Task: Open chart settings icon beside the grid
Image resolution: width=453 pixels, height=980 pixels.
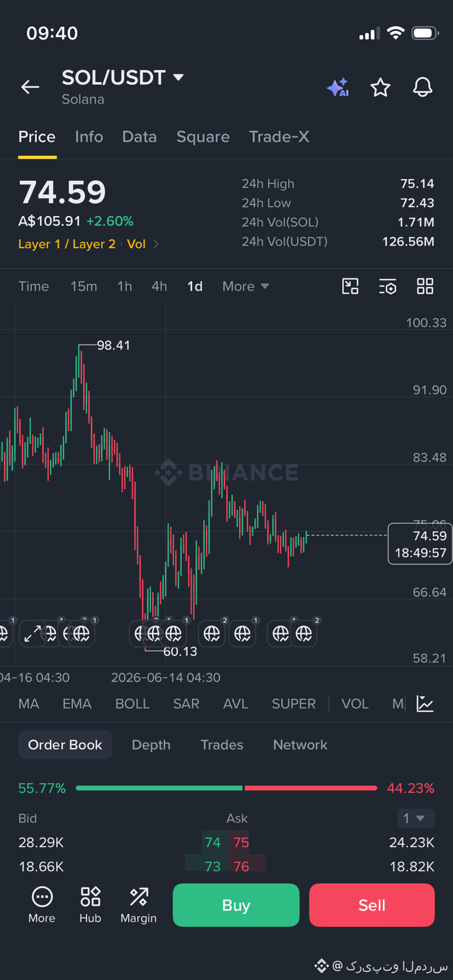Action: pos(387,286)
